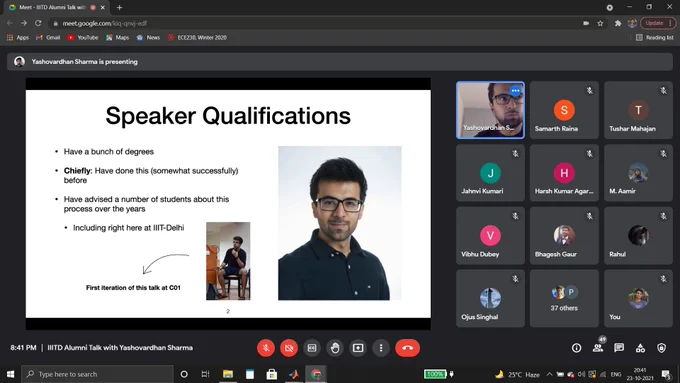
Task: Open the Reading list
Action: 654,38
